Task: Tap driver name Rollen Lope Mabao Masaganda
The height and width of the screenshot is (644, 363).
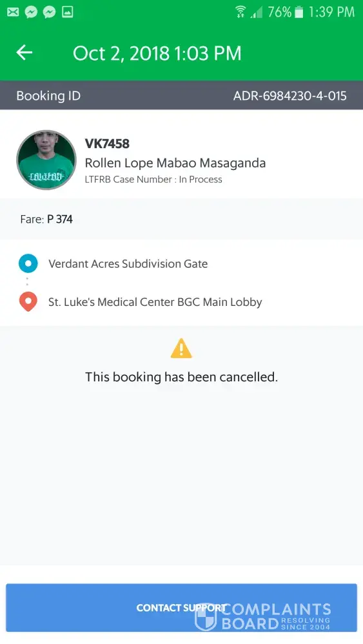Action: click(x=175, y=163)
